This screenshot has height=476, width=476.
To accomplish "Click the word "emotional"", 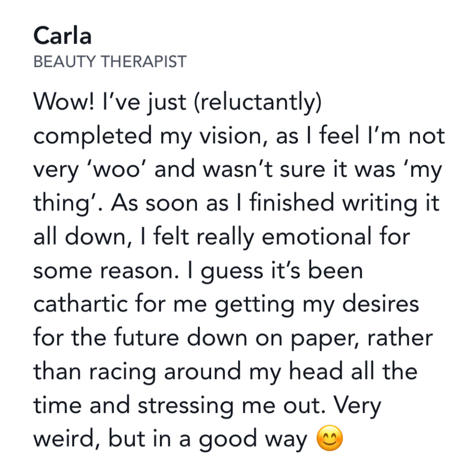I will [x=304, y=237].
